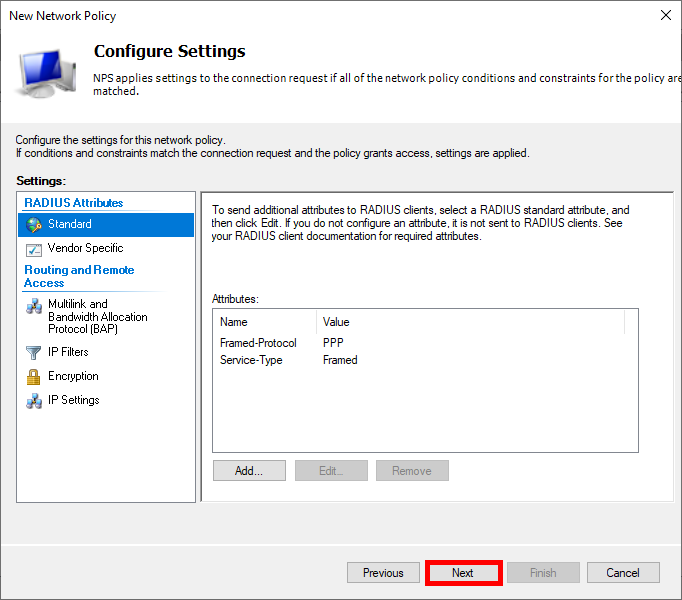Select the Framed-Protocol attribute row
This screenshot has height=600, width=682.
click(258, 343)
